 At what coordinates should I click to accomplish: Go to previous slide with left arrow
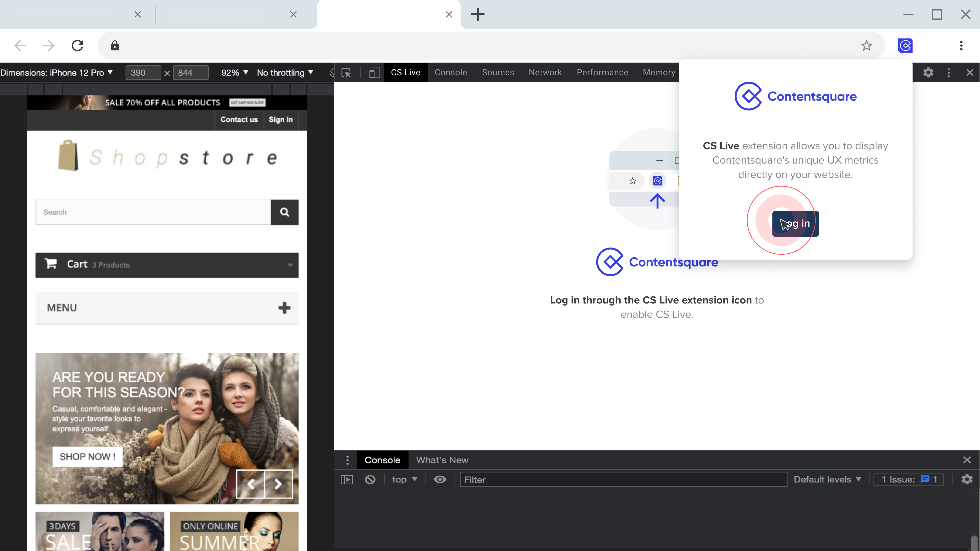(x=250, y=484)
